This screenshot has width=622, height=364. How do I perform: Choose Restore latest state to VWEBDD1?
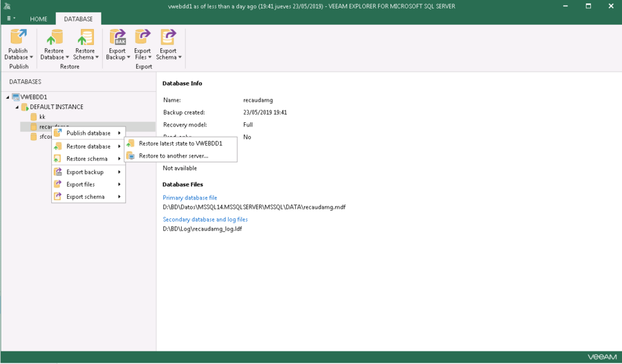tap(180, 144)
